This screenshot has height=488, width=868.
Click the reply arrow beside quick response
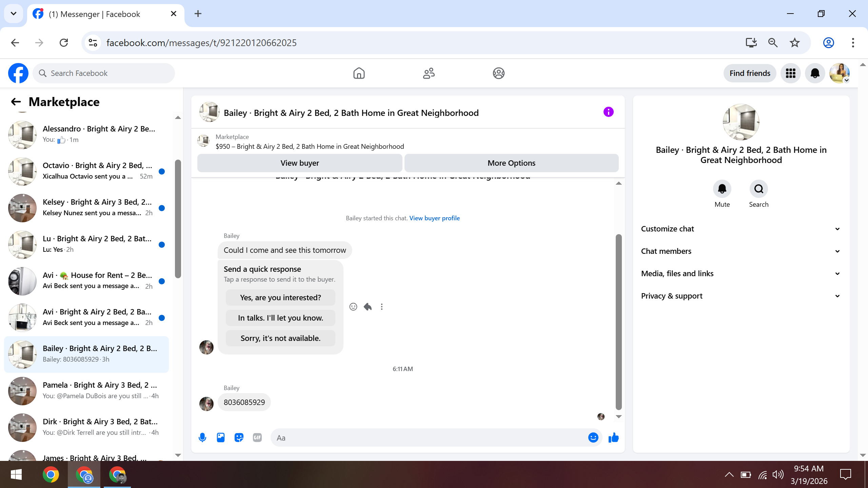368,307
